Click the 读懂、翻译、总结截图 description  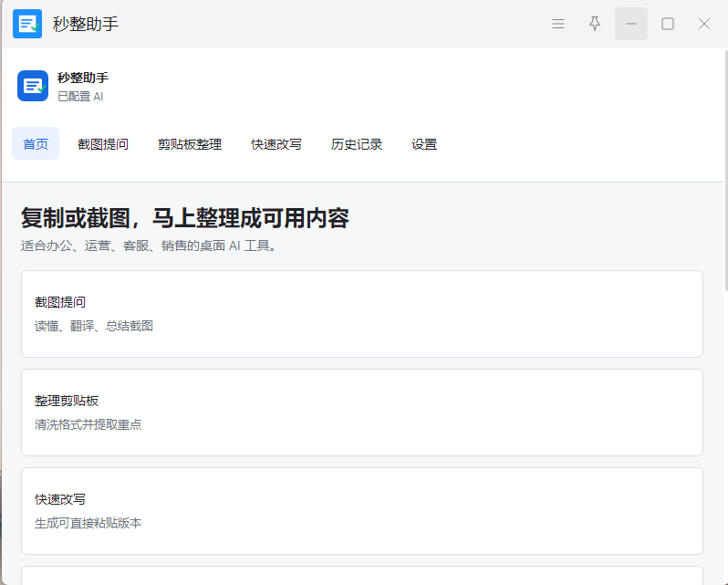tap(94, 326)
